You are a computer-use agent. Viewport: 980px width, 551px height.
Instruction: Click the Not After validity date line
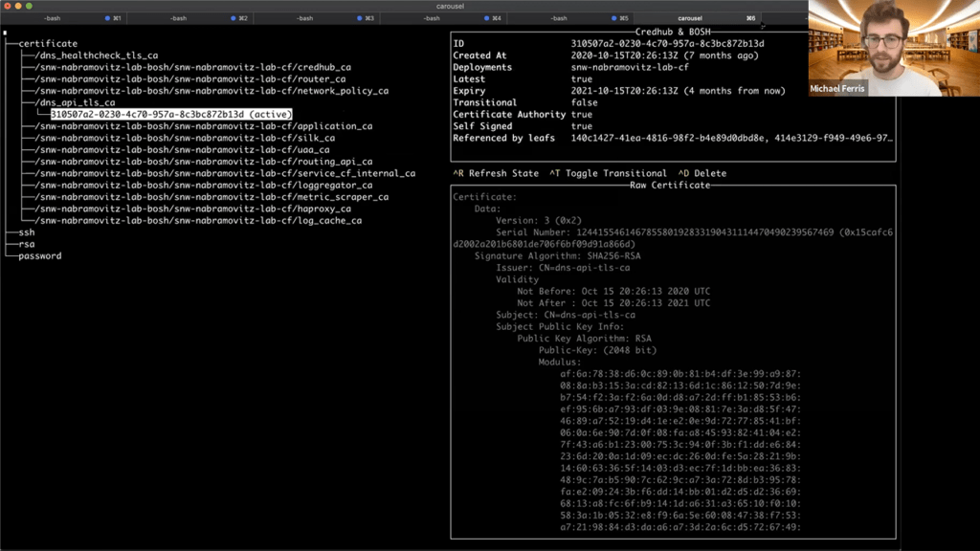click(613, 303)
